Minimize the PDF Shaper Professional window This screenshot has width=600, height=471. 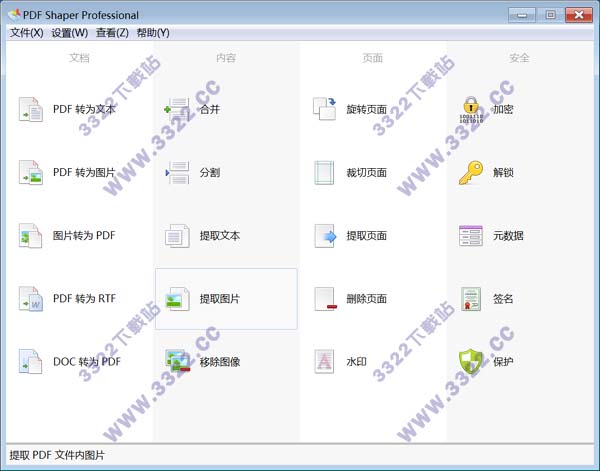(522, 15)
